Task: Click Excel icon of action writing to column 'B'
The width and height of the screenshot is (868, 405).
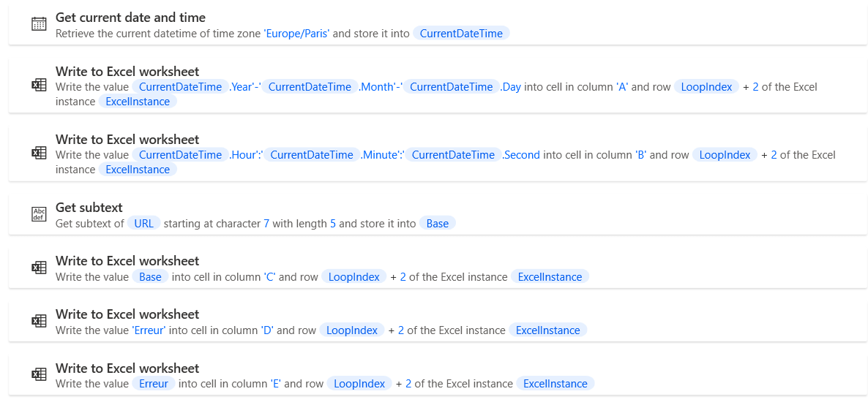Action: coord(39,154)
